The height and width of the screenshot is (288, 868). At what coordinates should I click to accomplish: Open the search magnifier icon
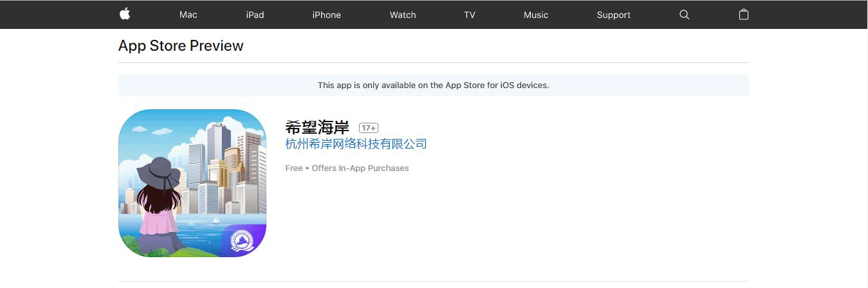point(684,15)
